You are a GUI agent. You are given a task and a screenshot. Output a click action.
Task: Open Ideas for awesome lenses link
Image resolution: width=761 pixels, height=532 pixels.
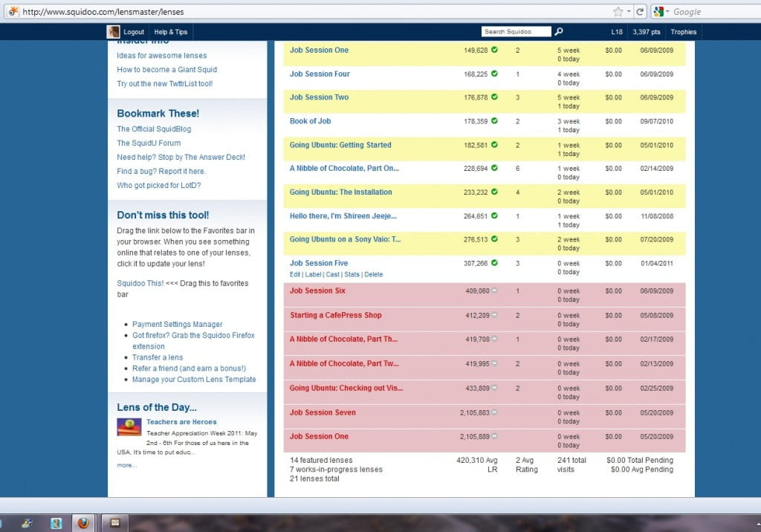coord(161,56)
